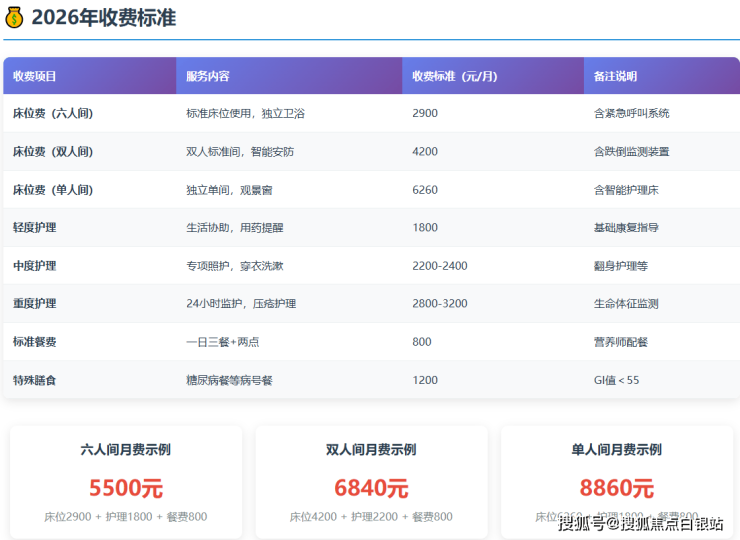Viewport: 740px width, 540px height.
Task: Click the money bag icon beside the title
Action: [14, 17]
